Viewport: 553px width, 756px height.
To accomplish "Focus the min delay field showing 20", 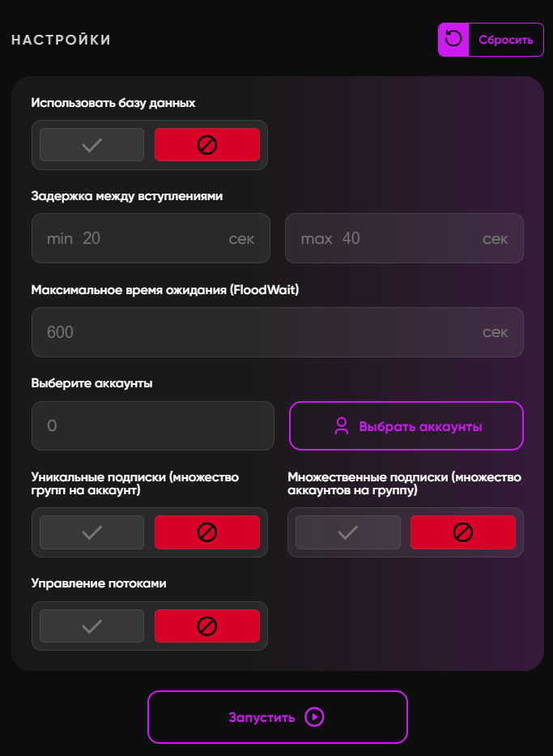I will tap(151, 238).
